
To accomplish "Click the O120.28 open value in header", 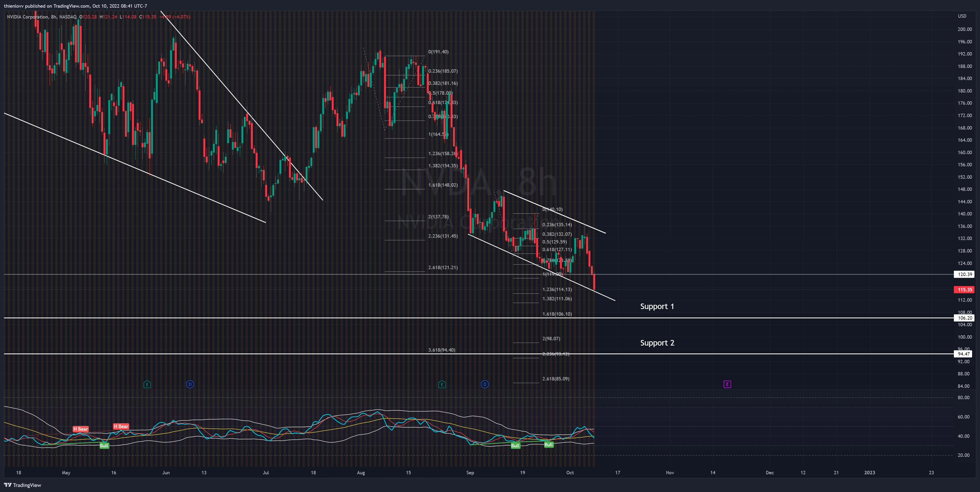I will [88, 17].
